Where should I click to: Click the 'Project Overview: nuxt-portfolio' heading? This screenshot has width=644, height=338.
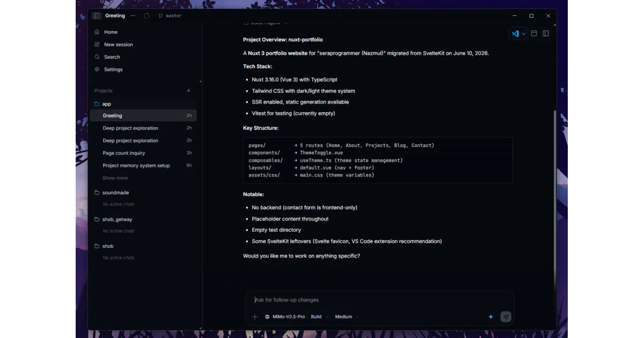(283, 40)
